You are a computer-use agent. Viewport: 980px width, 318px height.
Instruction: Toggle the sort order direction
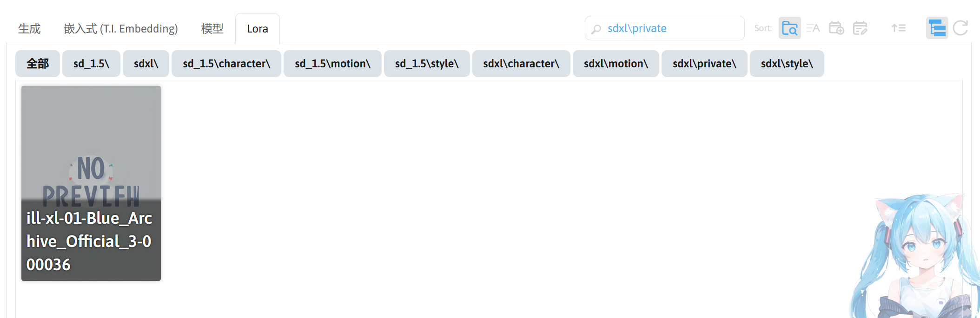[x=898, y=28]
